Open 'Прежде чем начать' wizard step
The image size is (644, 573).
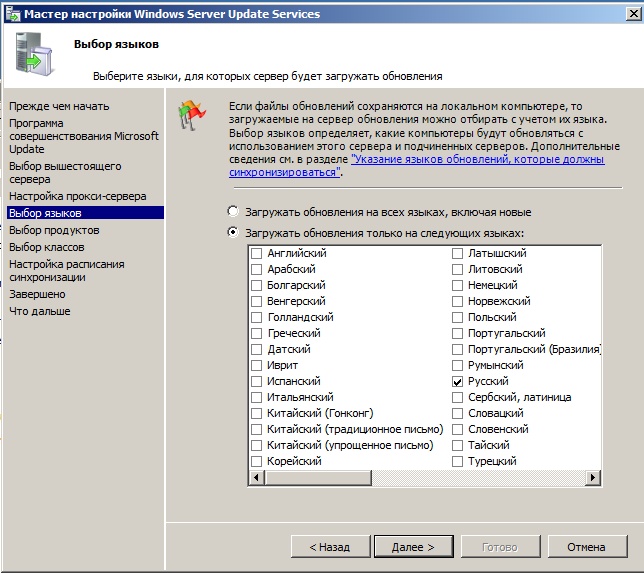coord(59,106)
